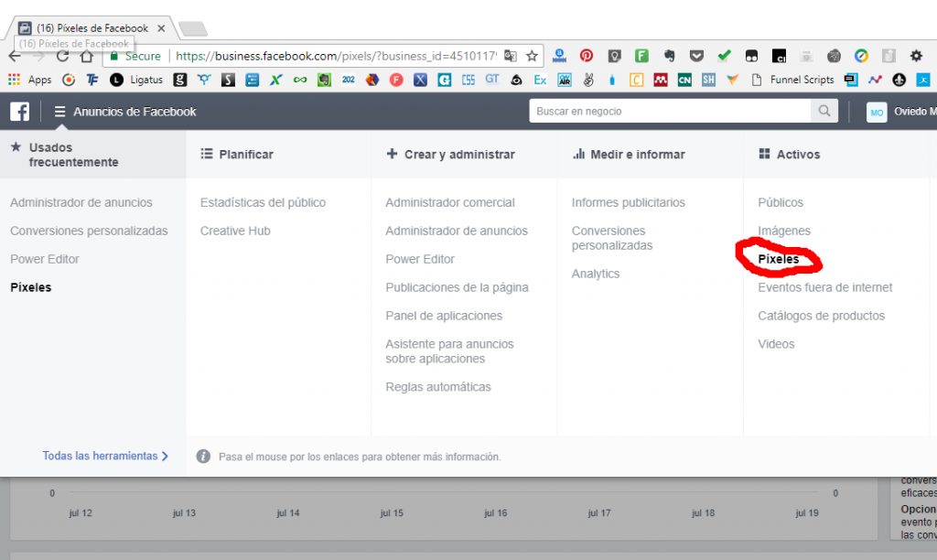
Task: Click the browser address bar URL
Action: (x=336, y=56)
